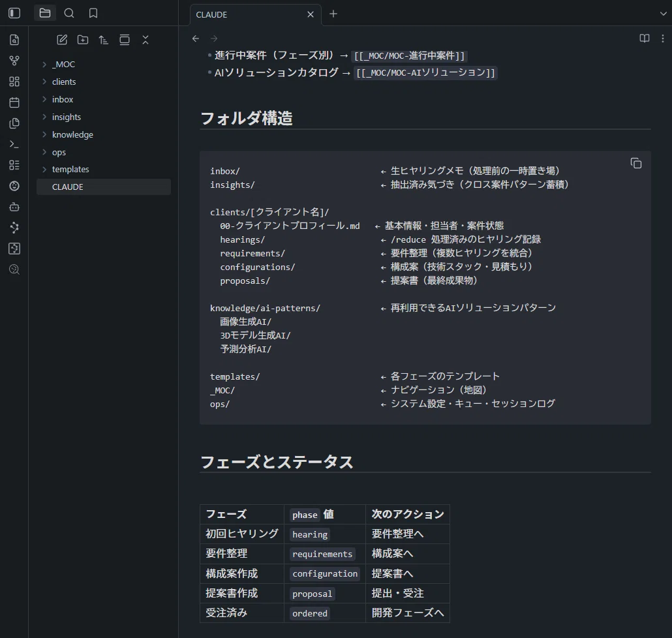Close the CLAUDE tab
Screen dimensions: 672x638
pos(311,14)
